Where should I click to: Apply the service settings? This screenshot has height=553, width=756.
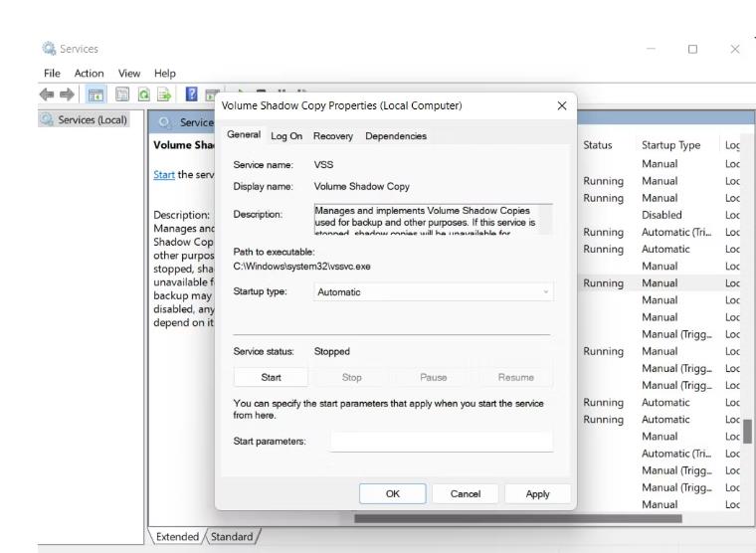pos(537,493)
